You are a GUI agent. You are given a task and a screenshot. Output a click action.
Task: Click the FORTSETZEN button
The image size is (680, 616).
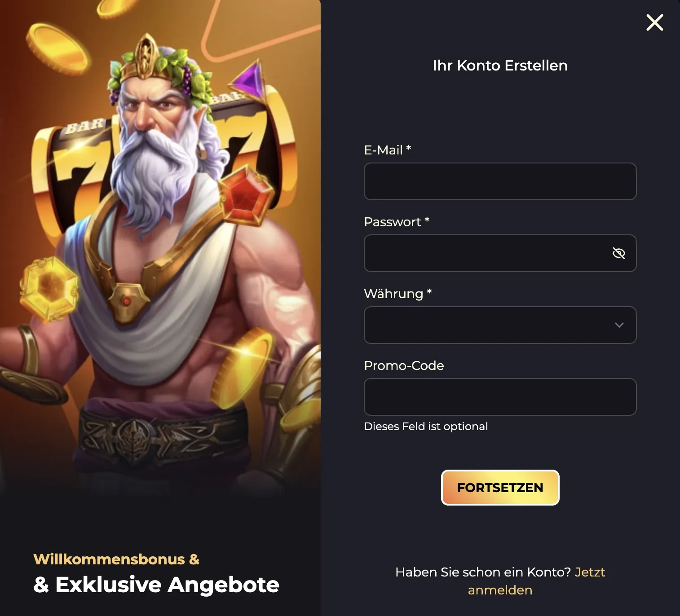pos(500,488)
